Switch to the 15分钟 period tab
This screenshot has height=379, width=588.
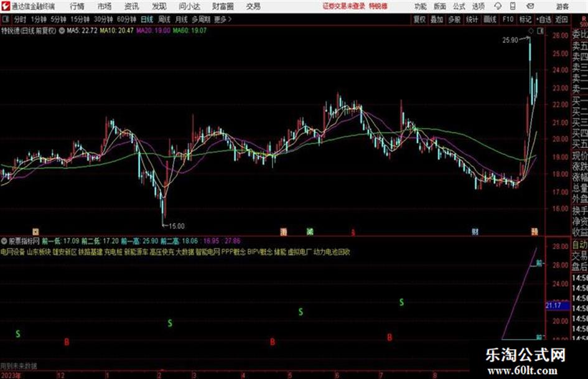(80, 19)
